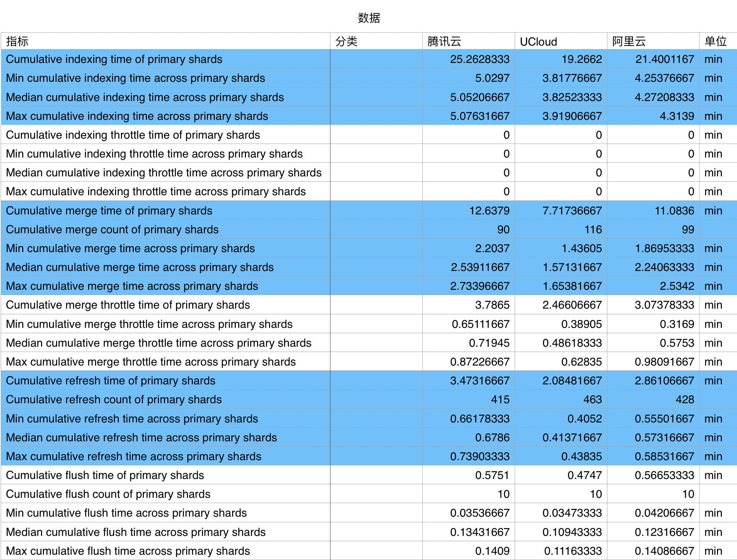Viewport: 737px width, 560px height.
Task: Select the 分类 column header
Action: coord(376,41)
